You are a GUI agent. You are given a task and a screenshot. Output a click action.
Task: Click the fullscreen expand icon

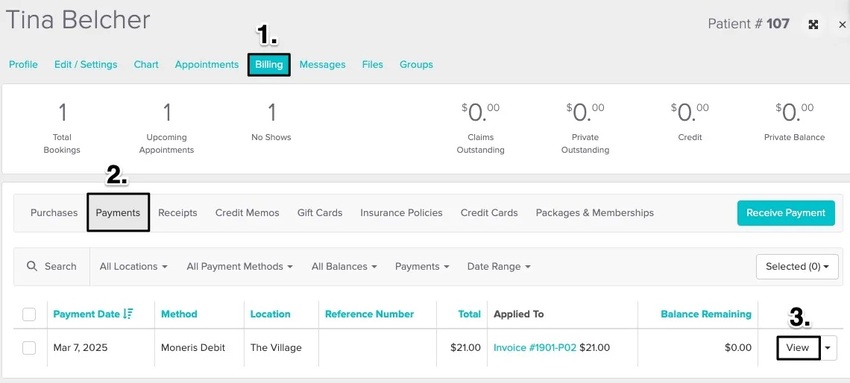(813, 24)
